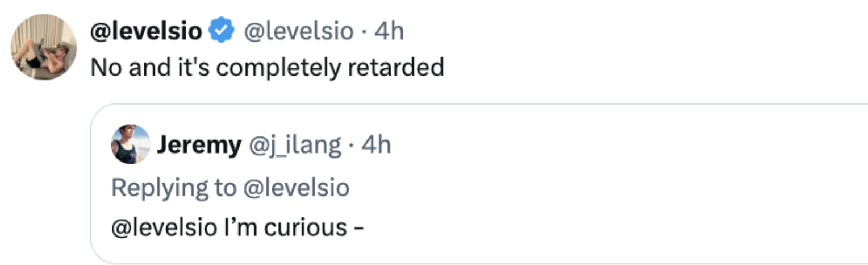
Task: Click the blue verified badge beside @levelsio
Action: pos(222,31)
